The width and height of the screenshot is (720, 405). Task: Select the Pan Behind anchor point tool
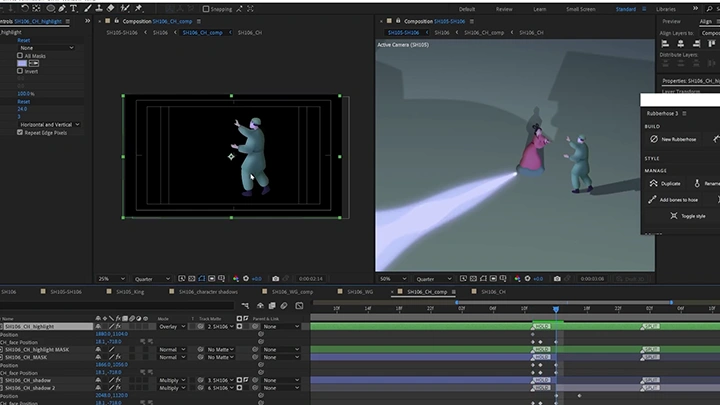tap(36, 8)
